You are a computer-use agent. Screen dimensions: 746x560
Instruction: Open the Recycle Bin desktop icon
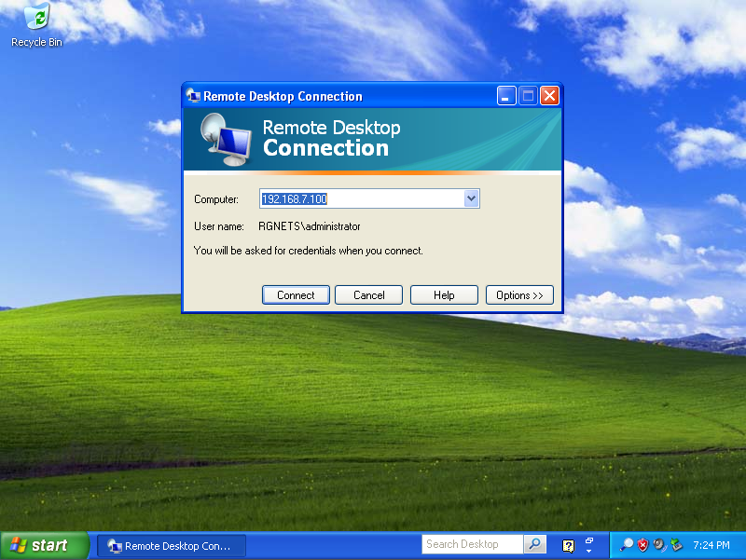[37, 25]
